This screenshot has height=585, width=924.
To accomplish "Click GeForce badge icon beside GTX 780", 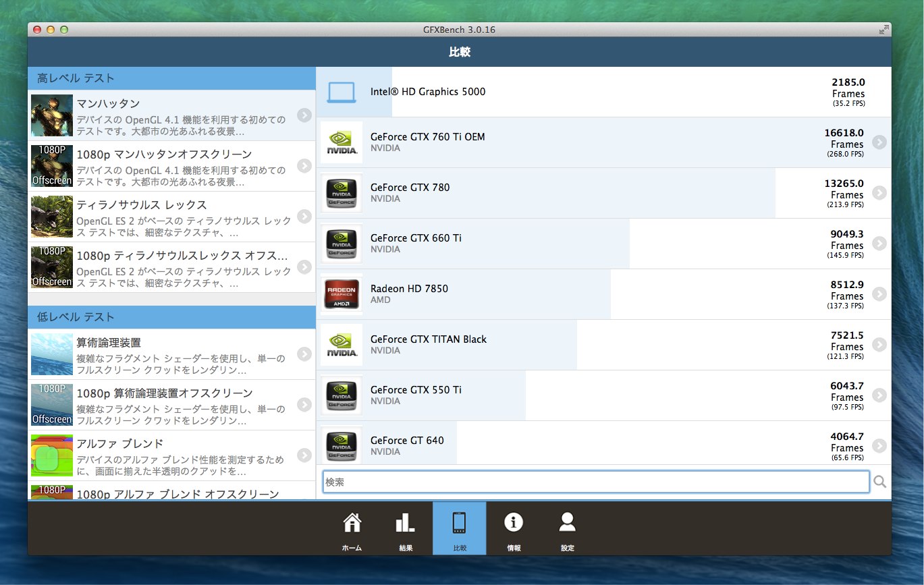I will pyautogui.click(x=342, y=193).
